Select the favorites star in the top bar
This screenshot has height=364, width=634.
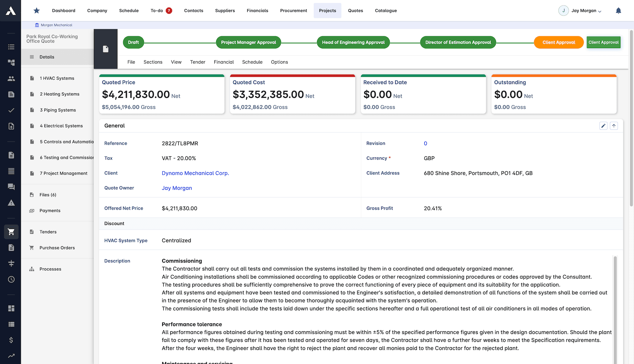[x=36, y=11]
